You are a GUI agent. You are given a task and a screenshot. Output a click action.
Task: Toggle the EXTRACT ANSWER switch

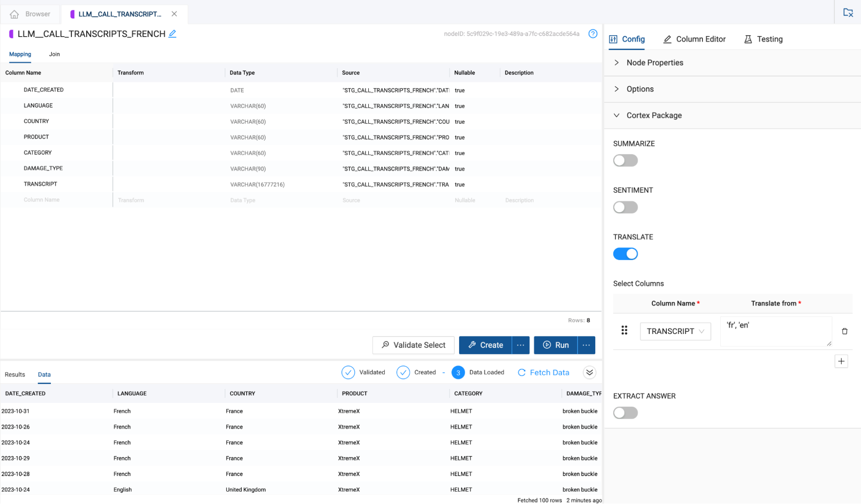coord(625,413)
